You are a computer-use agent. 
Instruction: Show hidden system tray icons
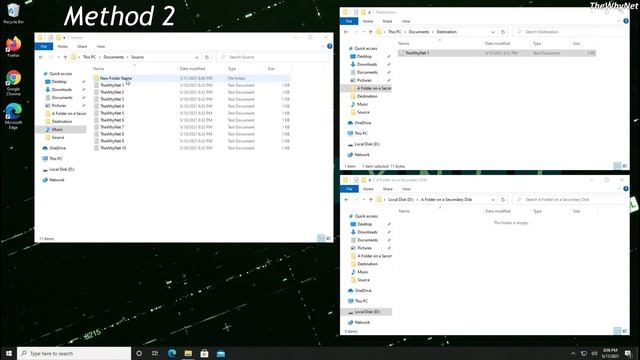tap(573, 353)
